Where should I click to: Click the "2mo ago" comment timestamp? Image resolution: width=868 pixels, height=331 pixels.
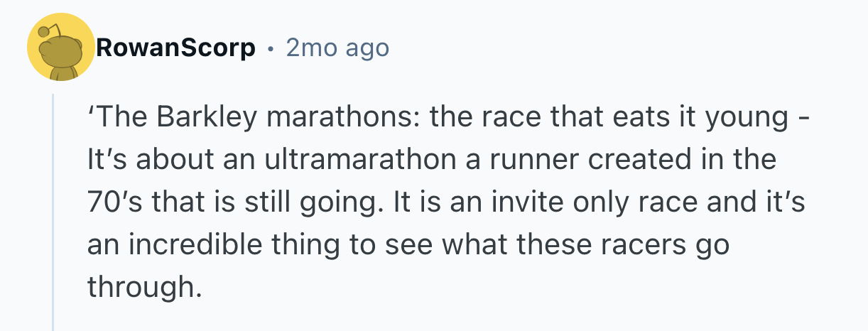337,48
